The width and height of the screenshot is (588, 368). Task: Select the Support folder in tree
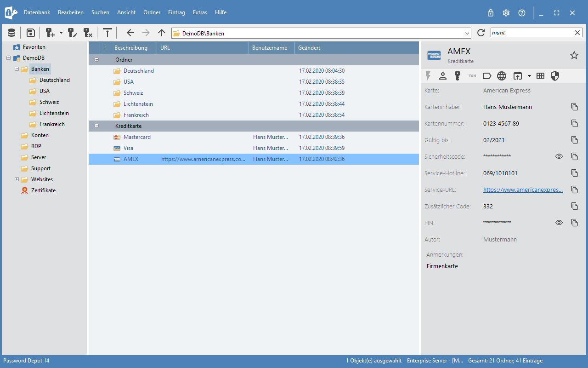41,168
